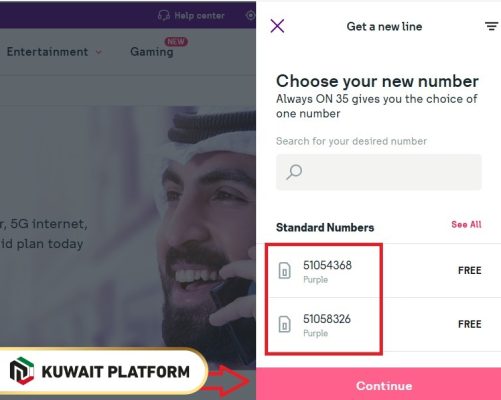The image size is (501, 400).
Task: Open the Gaming menu item
Action: click(x=152, y=52)
